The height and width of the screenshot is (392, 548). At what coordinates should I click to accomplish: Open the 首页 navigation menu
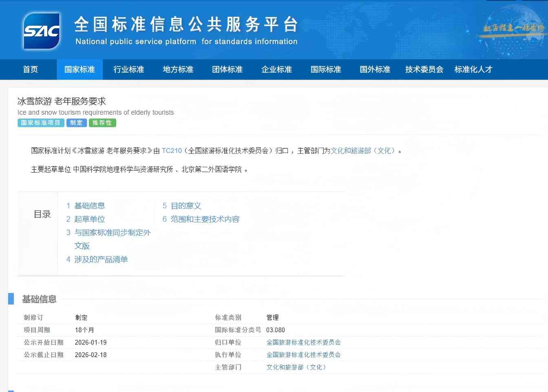pyautogui.click(x=30, y=69)
